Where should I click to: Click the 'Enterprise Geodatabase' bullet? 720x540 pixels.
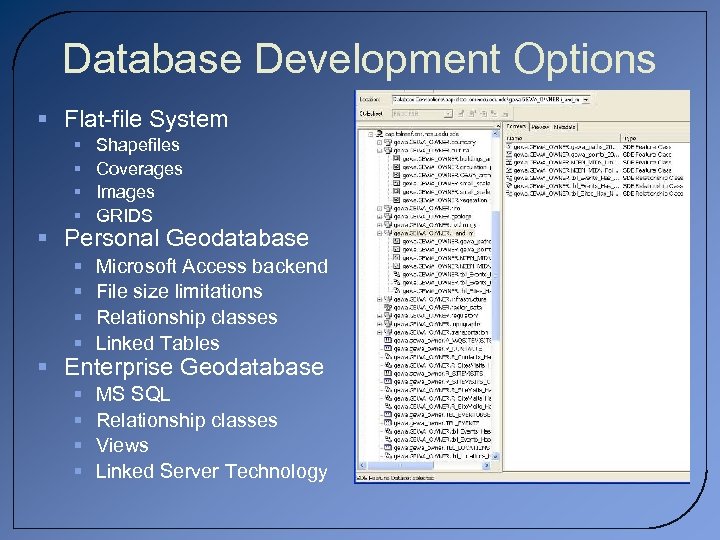[x=194, y=367]
